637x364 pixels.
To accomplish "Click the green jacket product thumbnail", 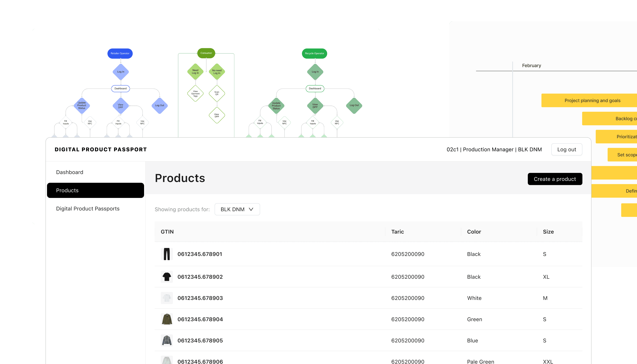I will (x=167, y=319).
